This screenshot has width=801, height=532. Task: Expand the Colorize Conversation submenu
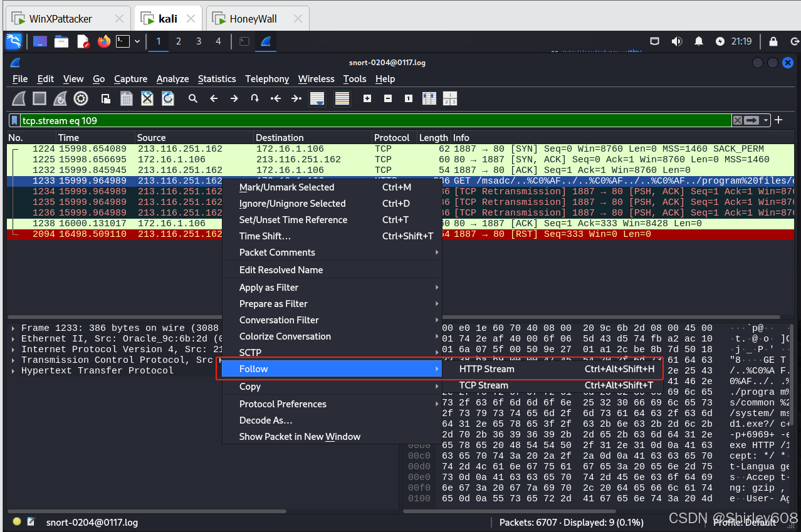pos(332,336)
